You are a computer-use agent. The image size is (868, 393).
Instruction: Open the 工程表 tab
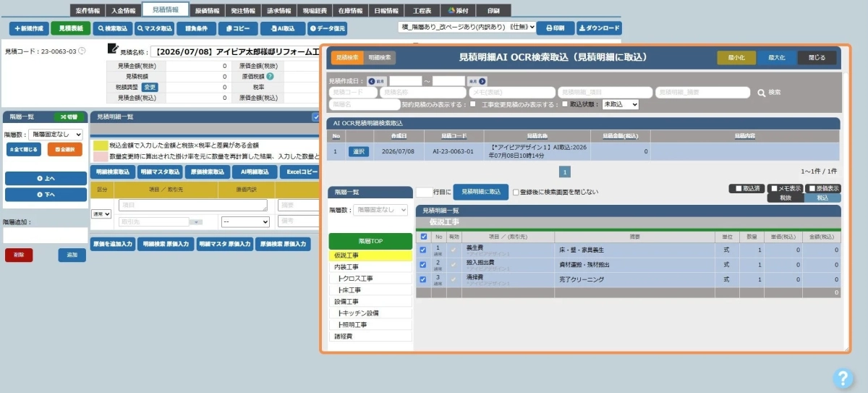coord(422,11)
